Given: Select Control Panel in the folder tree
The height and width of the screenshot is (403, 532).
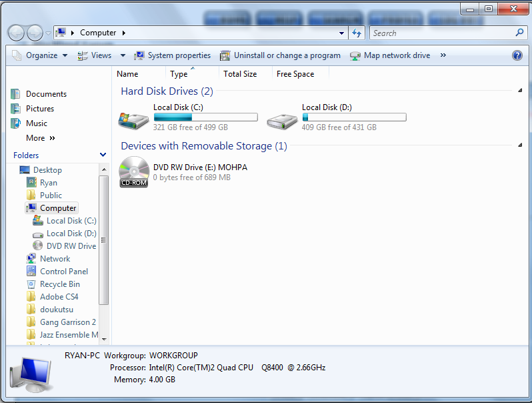Looking at the screenshot, I should (x=63, y=272).
